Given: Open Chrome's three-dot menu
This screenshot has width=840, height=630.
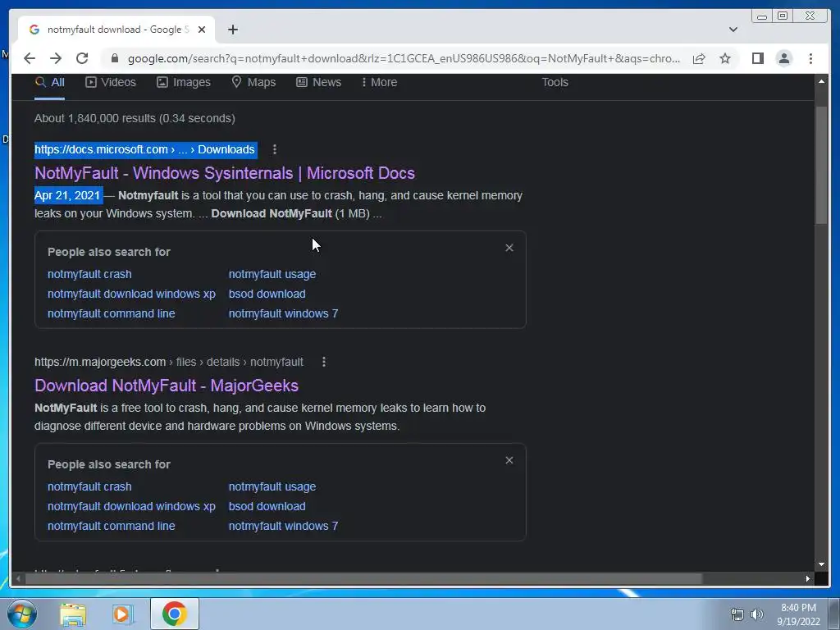Looking at the screenshot, I should point(811,58).
